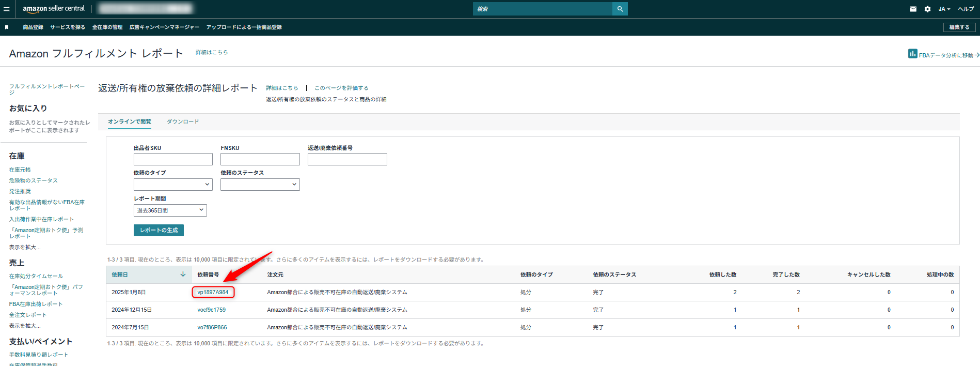980x366 pixels.
Task: Click the FBA data analysis chart icon
Action: 912,54
